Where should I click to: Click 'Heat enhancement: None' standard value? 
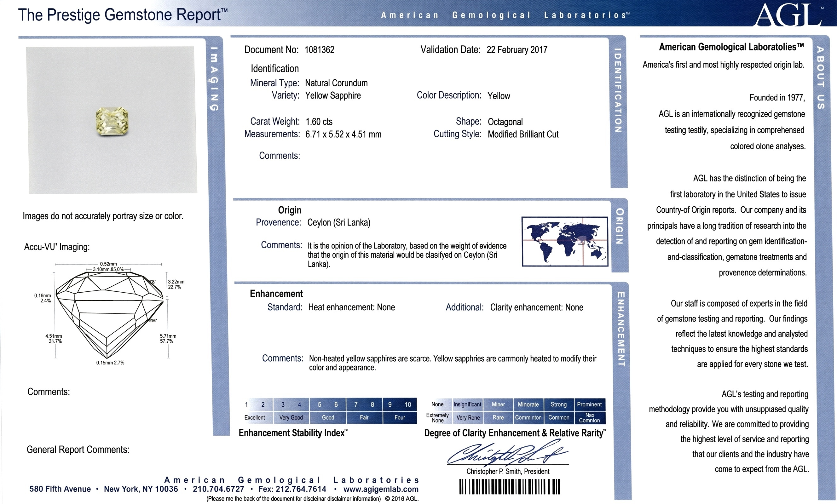pyautogui.click(x=352, y=307)
